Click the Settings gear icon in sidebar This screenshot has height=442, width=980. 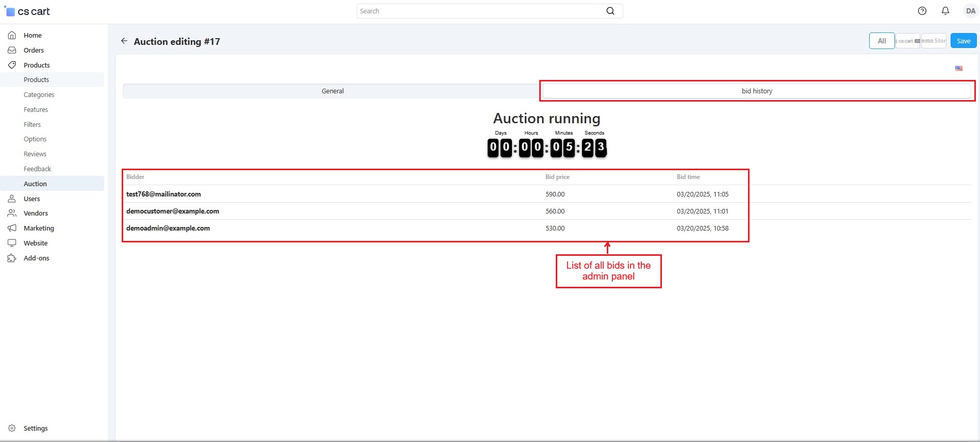(12, 428)
